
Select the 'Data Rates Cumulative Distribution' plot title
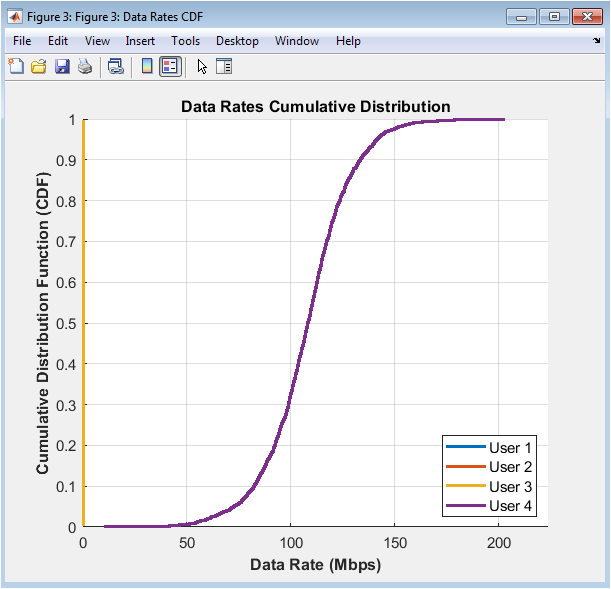315,107
